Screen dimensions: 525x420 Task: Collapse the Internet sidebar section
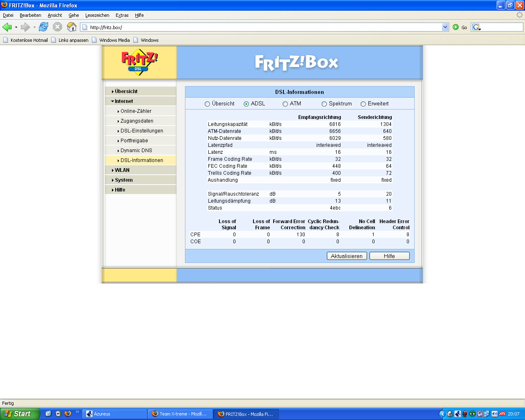140,101
